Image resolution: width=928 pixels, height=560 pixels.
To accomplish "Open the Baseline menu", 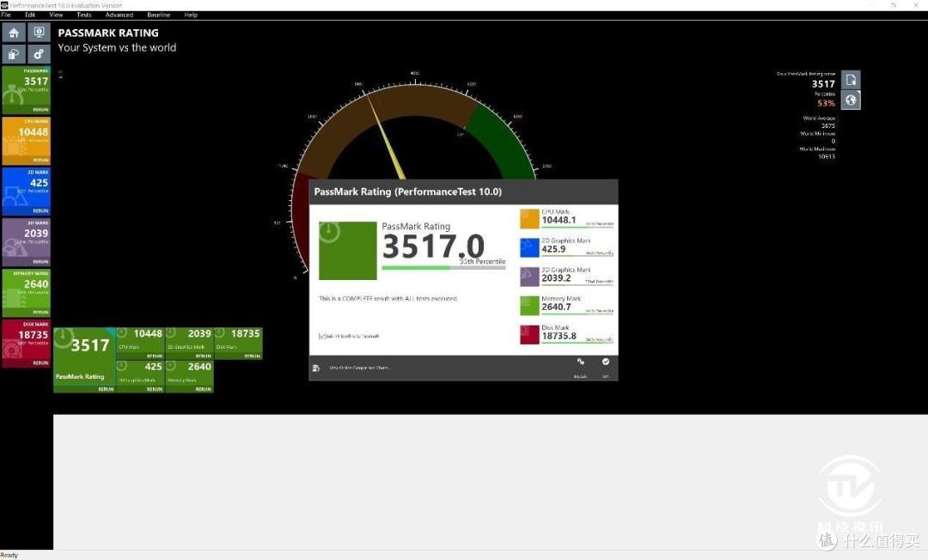I will [159, 15].
